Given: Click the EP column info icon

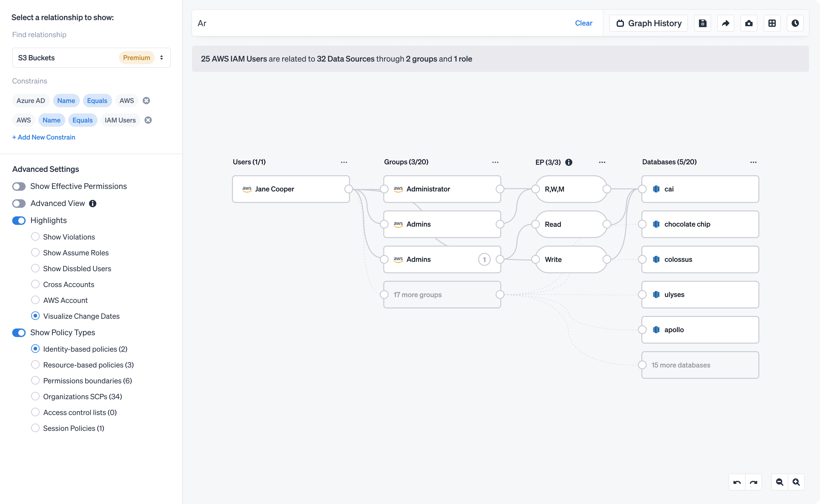Looking at the screenshot, I should pyautogui.click(x=569, y=162).
